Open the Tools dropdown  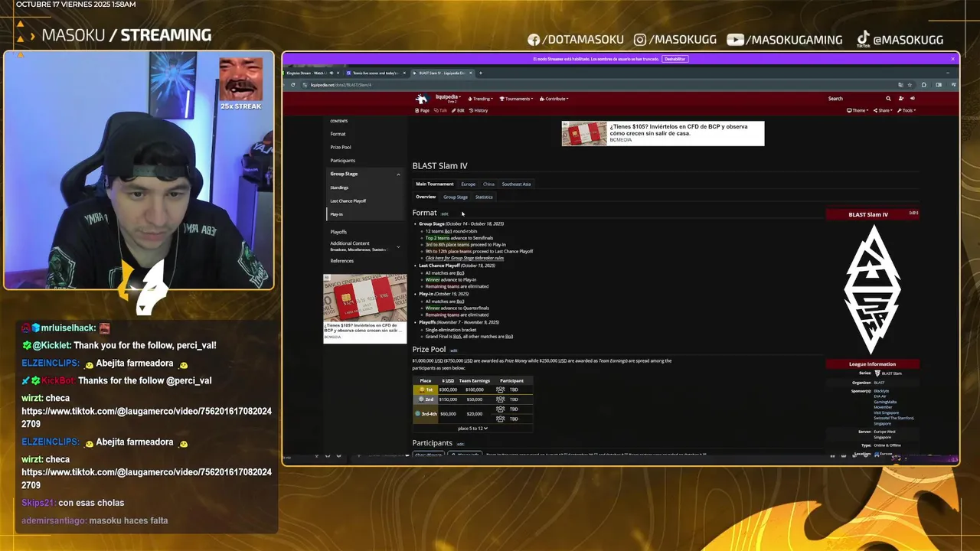pyautogui.click(x=906, y=110)
